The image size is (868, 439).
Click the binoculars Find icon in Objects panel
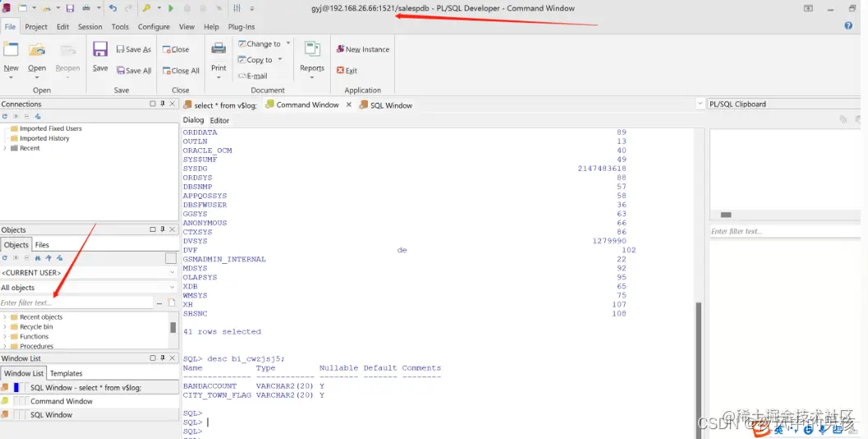coord(38,258)
